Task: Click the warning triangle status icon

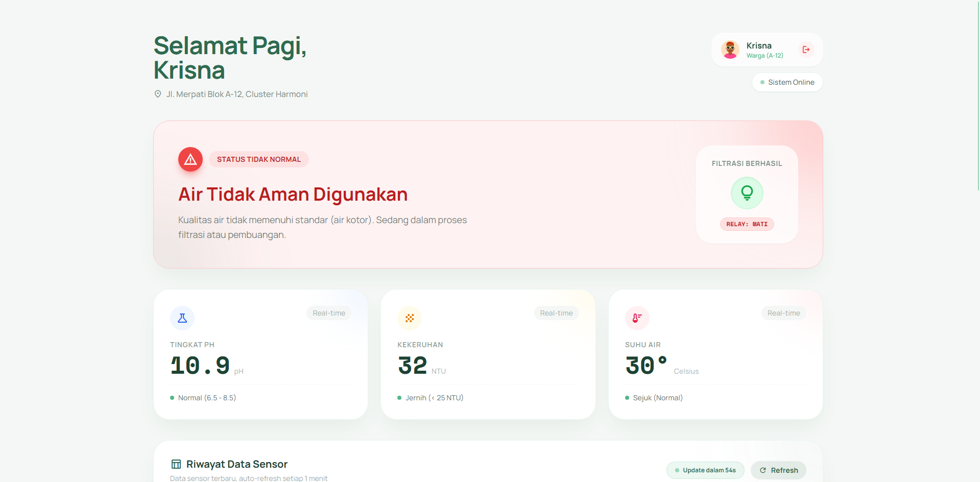Action: [x=190, y=159]
